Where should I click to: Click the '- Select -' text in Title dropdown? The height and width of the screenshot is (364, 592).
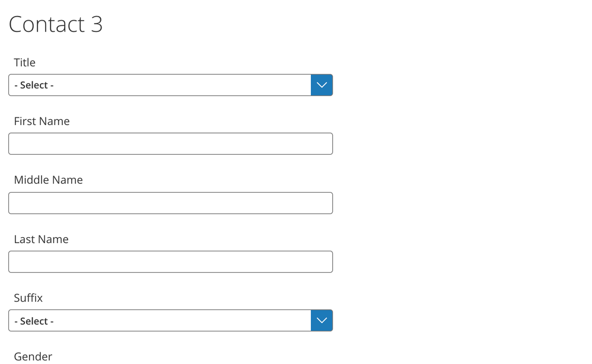pyautogui.click(x=34, y=85)
